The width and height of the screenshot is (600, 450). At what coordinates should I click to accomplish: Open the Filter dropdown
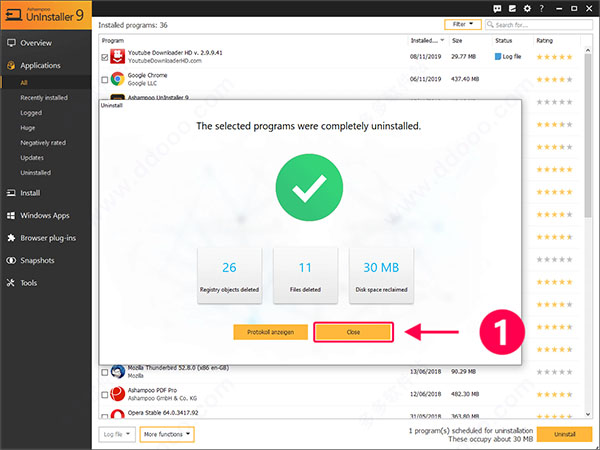[x=463, y=24]
